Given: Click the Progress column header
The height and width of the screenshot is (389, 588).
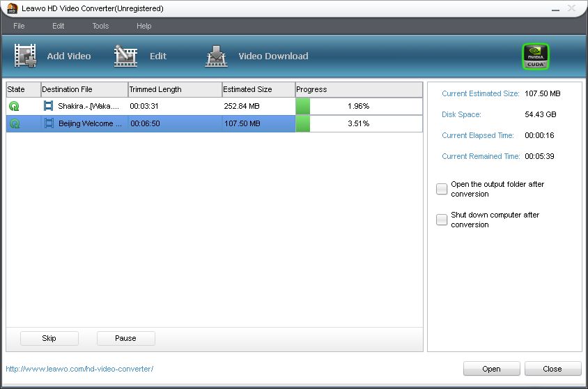Looking at the screenshot, I should pyautogui.click(x=359, y=89).
